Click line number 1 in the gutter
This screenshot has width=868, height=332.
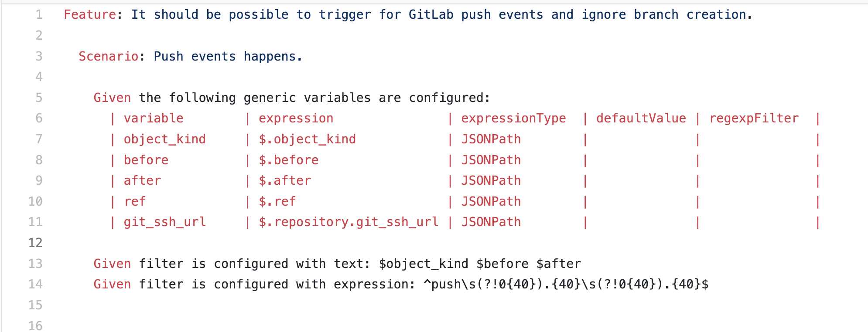pos(39,15)
